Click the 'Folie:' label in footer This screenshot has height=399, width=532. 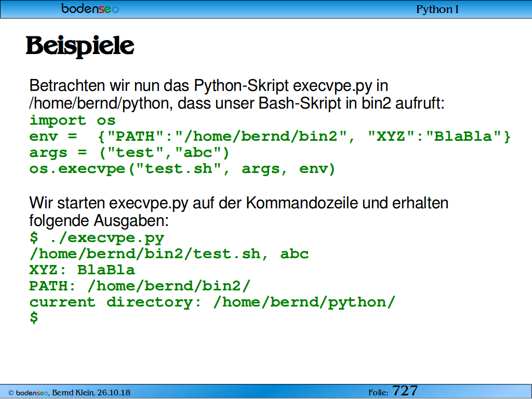pos(378,393)
